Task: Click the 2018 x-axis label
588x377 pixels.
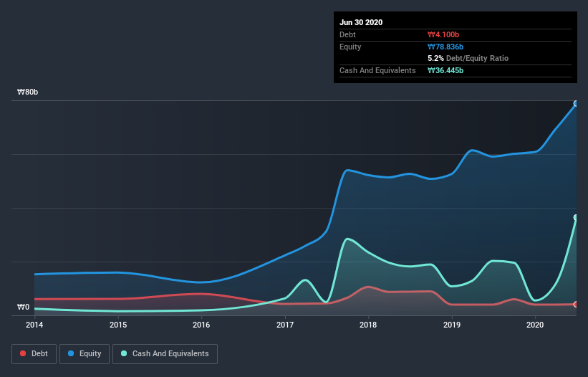Action: click(368, 325)
